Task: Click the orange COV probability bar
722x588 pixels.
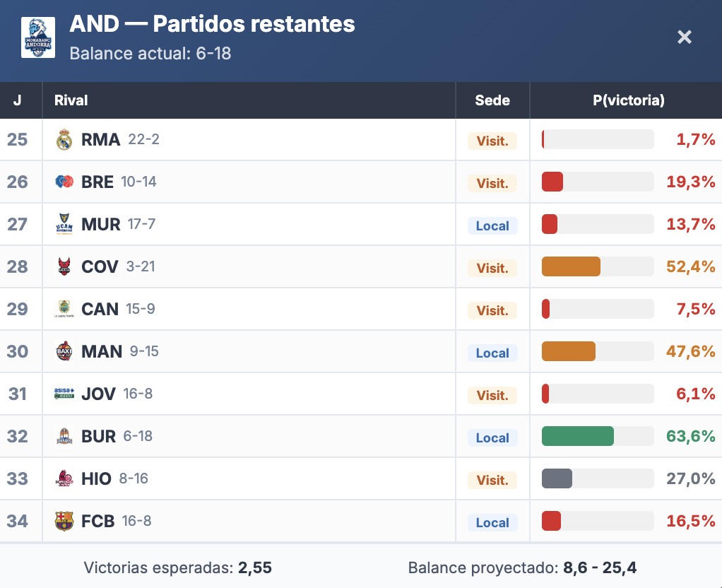Action: pos(571,266)
